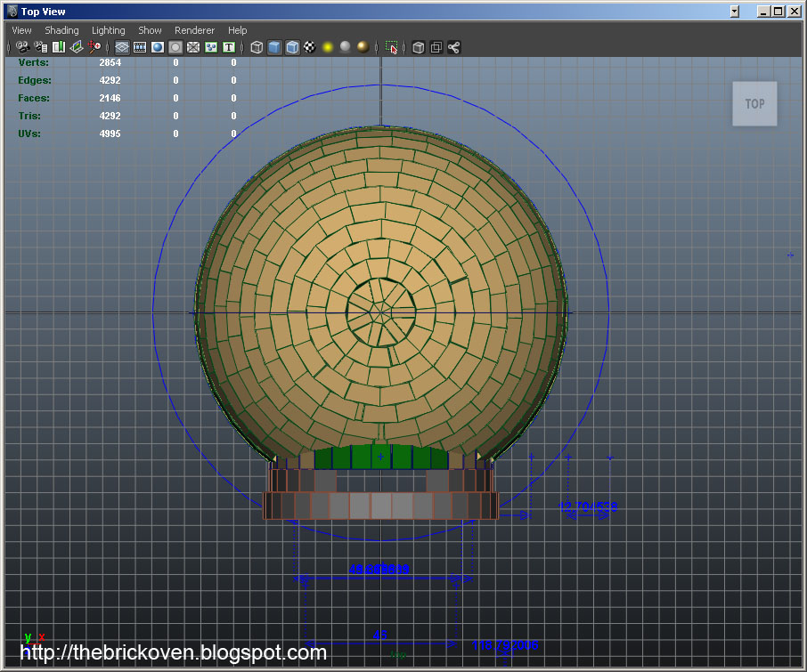Click the 12.704558 dimension label
The height and width of the screenshot is (672, 807).
click(588, 506)
